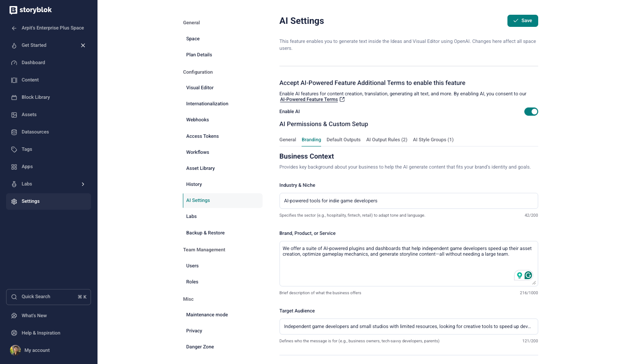Expand the Labs submenu chevron
This screenshot has height=364, width=624.
tap(83, 184)
